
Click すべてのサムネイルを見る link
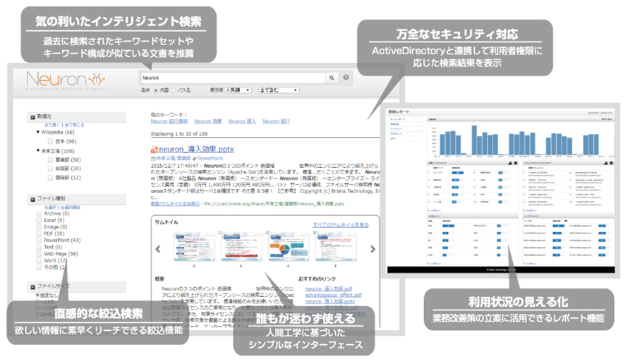[341, 225]
